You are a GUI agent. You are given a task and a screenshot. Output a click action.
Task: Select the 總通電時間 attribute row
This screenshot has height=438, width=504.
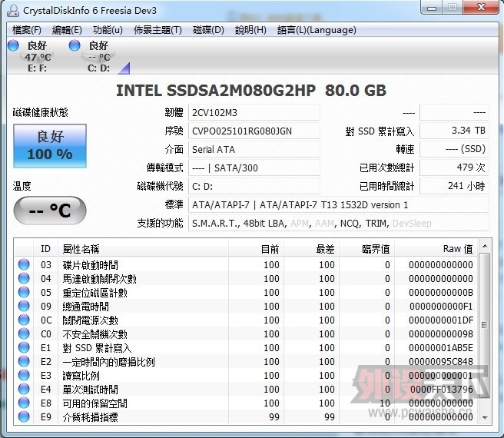pos(246,306)
